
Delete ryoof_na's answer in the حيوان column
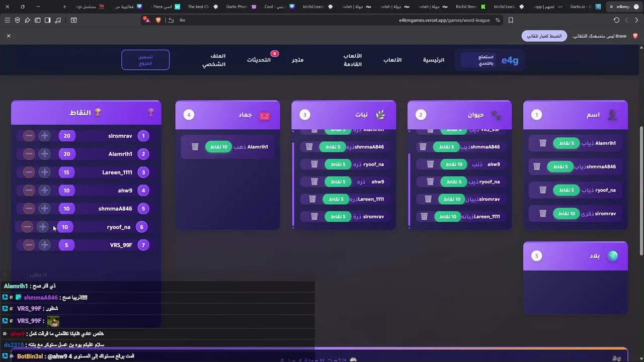[430, 182]
